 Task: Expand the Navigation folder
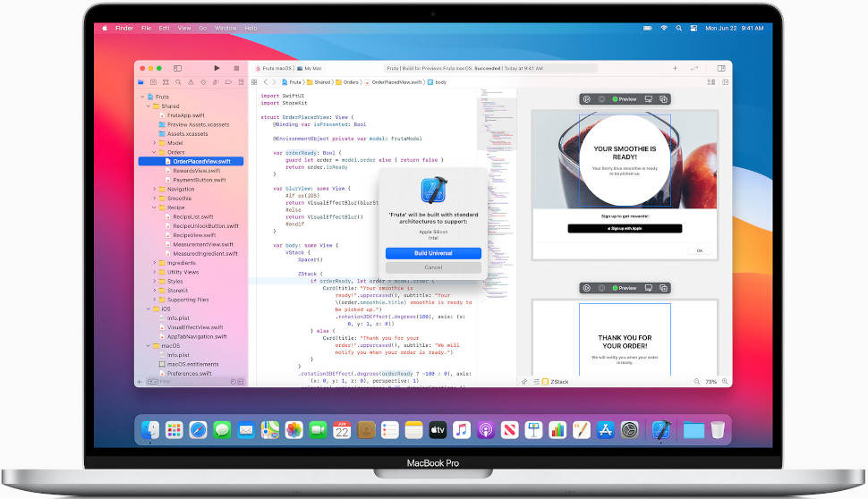click(155, 190)
